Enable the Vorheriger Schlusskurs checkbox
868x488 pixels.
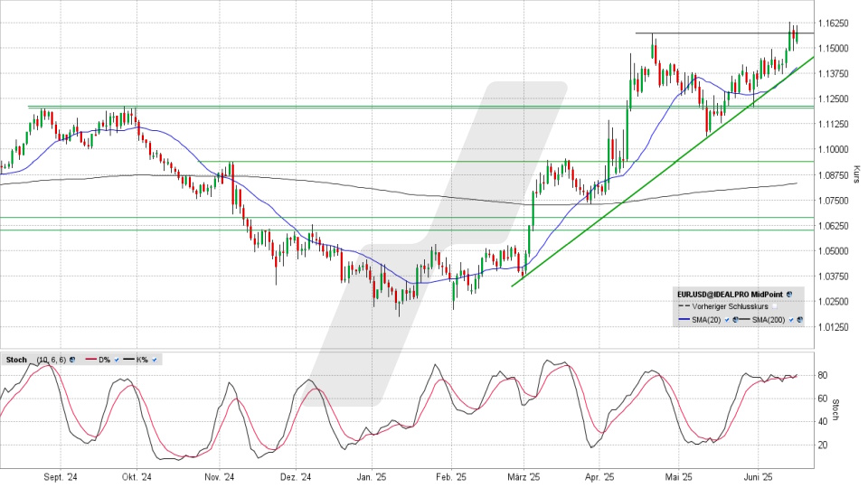(x=775, y=306)
